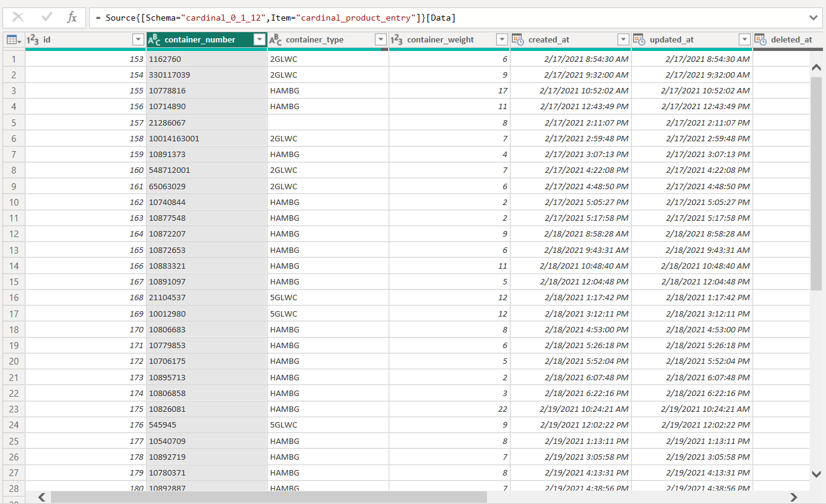826x504 pixels.
Task: Open the filter dropdown for container_type
Action: [x=381, y=40]
